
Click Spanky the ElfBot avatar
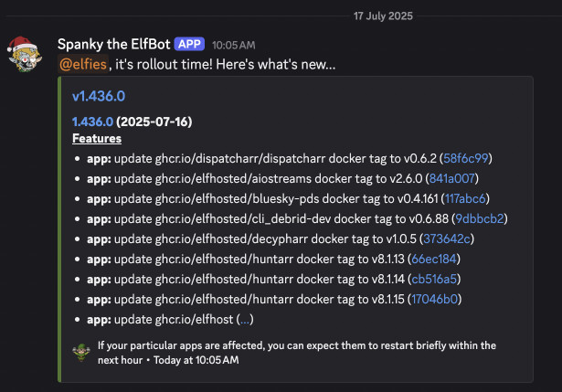(24, 54)
